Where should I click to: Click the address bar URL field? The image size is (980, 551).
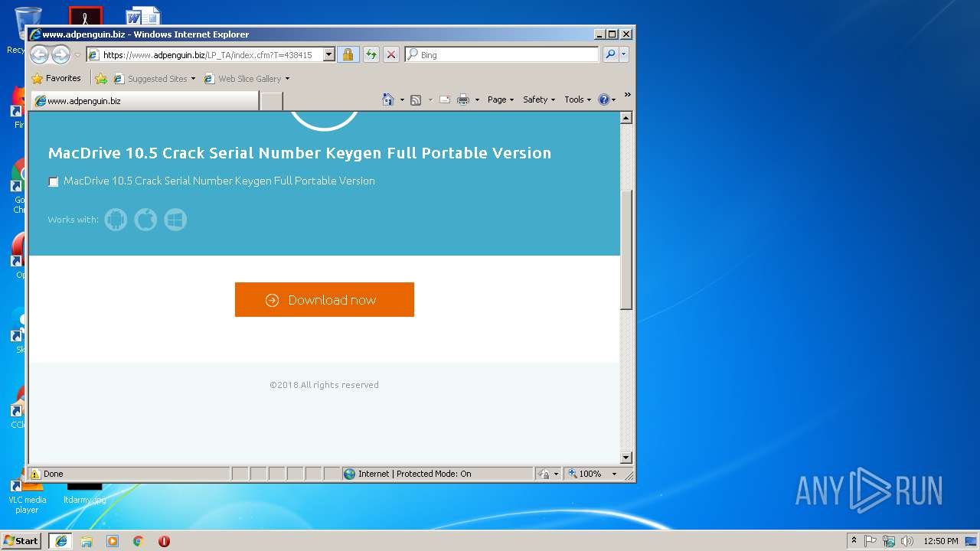[204, 55]
